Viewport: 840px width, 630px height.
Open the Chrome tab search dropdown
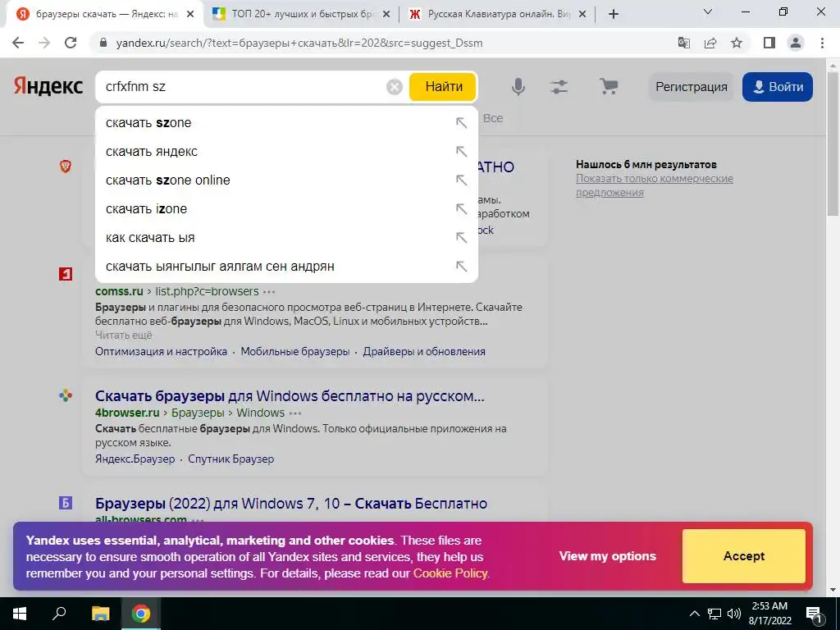tap(708, 11)
